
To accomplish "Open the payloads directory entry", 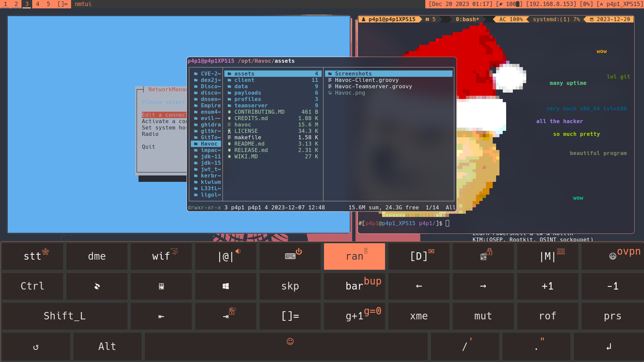I will click(247, 93).
